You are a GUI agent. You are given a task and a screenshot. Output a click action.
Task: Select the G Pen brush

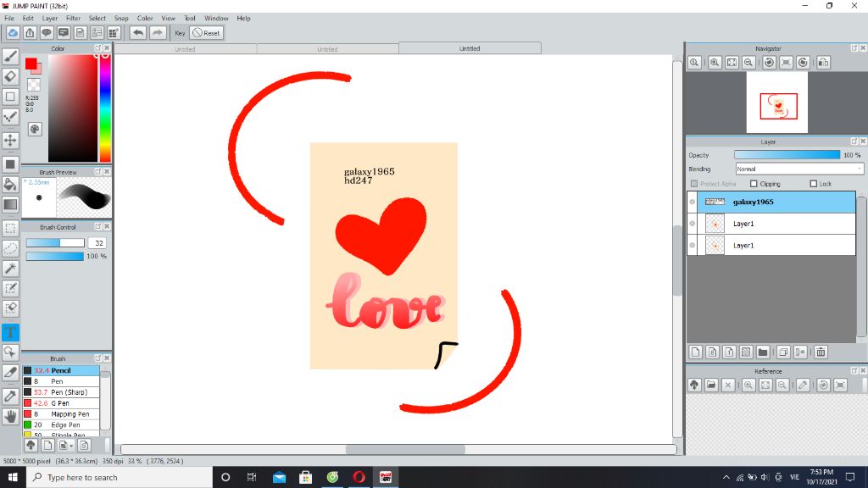tap(61, 403)
